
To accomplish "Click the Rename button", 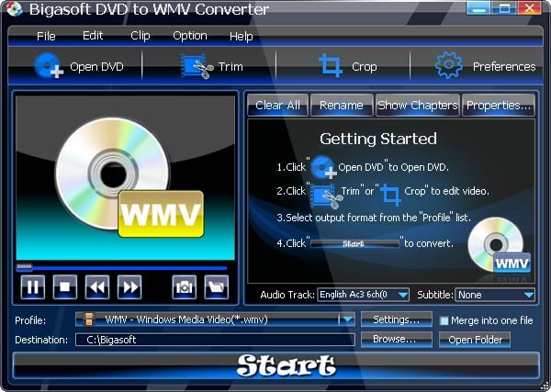I will [342, 105].
